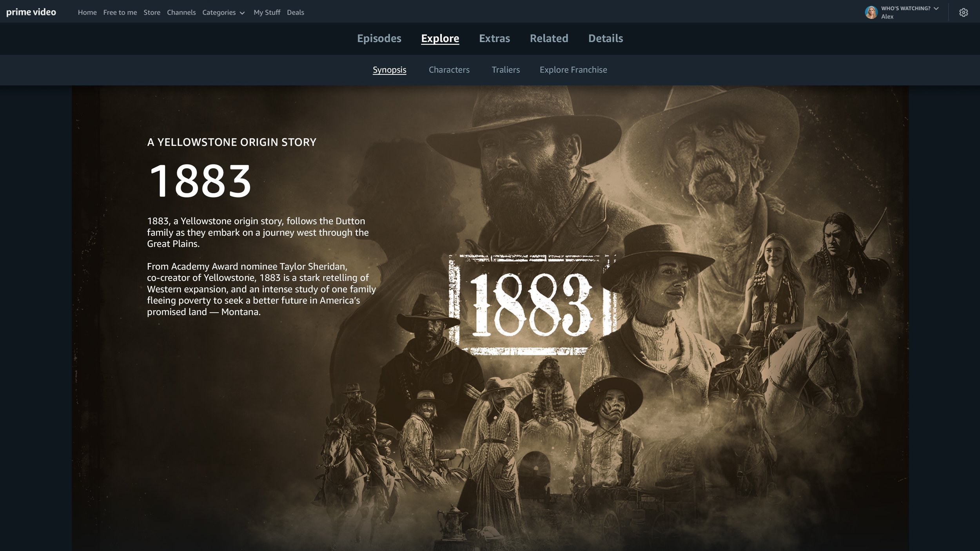Open the Store page

pyautogui.click(x=152, y=13)
